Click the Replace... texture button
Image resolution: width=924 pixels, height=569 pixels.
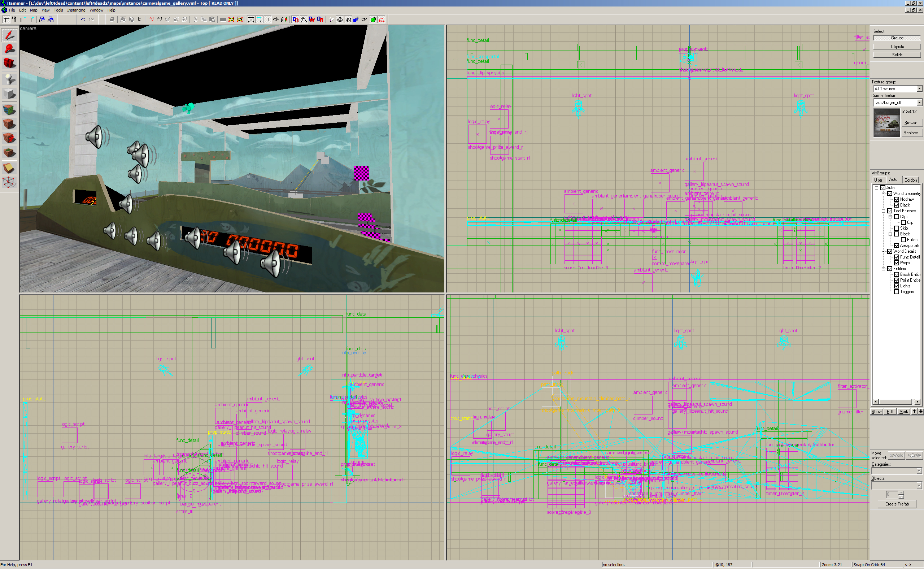[912, 133]
